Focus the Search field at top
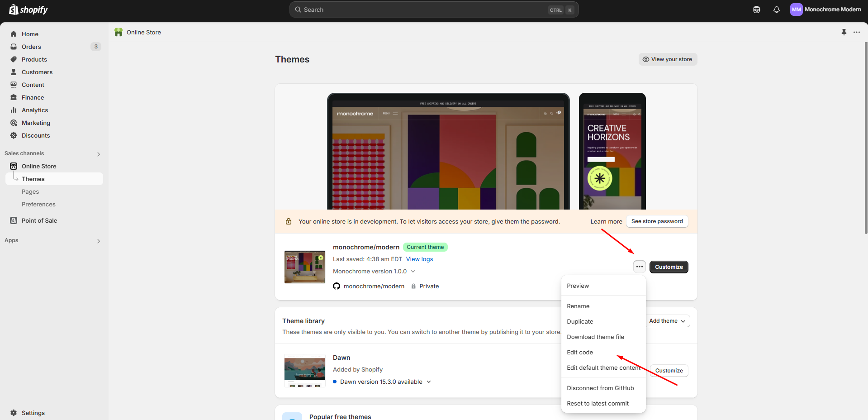The width and height of the screenshot is (868, 420). (434, 10)
